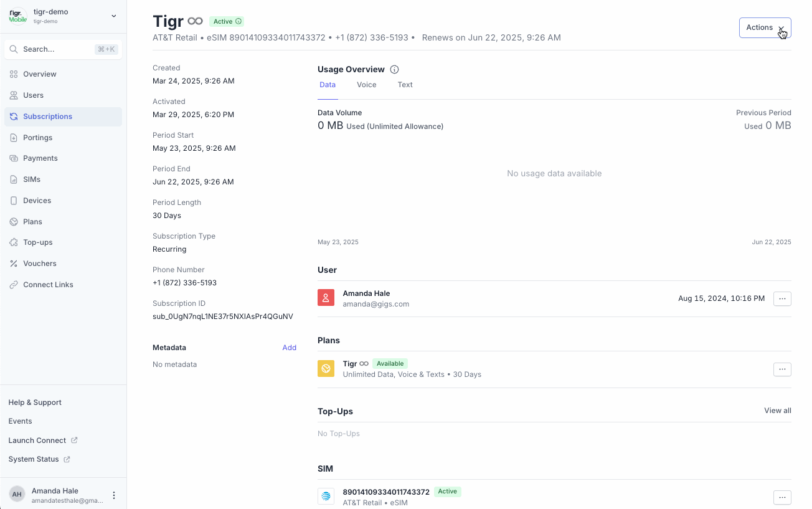Open Launch Connect external link
The width and height of the screenshot is (812, 509).
[43, 440]
